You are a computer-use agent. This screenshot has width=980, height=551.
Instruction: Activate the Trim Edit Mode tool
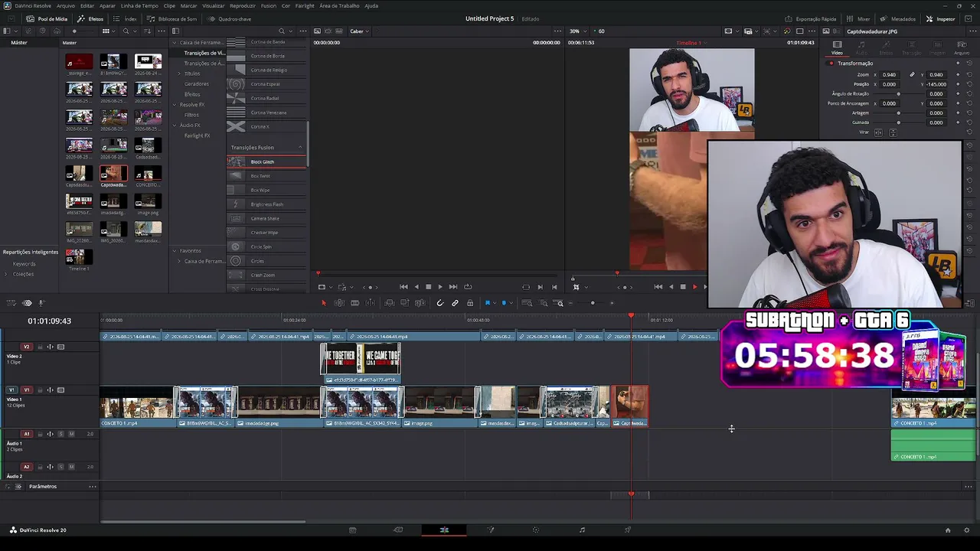click(x=339, y=303)
